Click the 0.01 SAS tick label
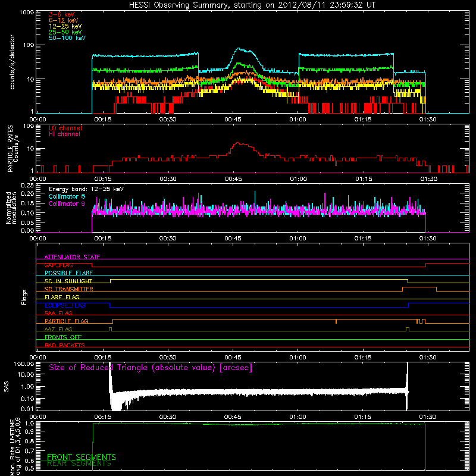The width and height of the screenshot is (476, 476). [27, 409]
